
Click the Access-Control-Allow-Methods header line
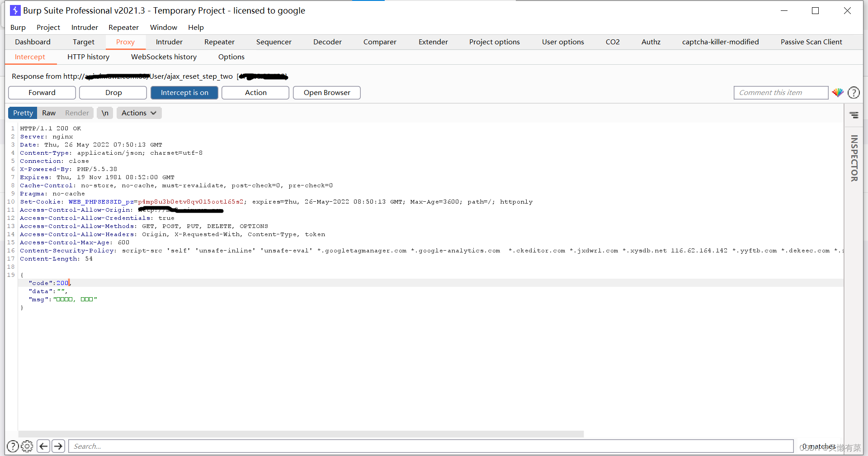[x=144, y=226]
